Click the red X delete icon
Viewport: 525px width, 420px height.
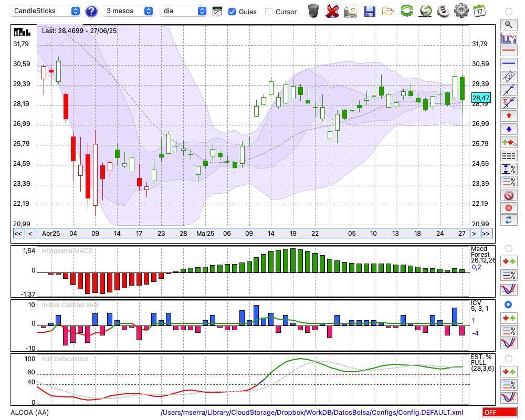(332, 11)
